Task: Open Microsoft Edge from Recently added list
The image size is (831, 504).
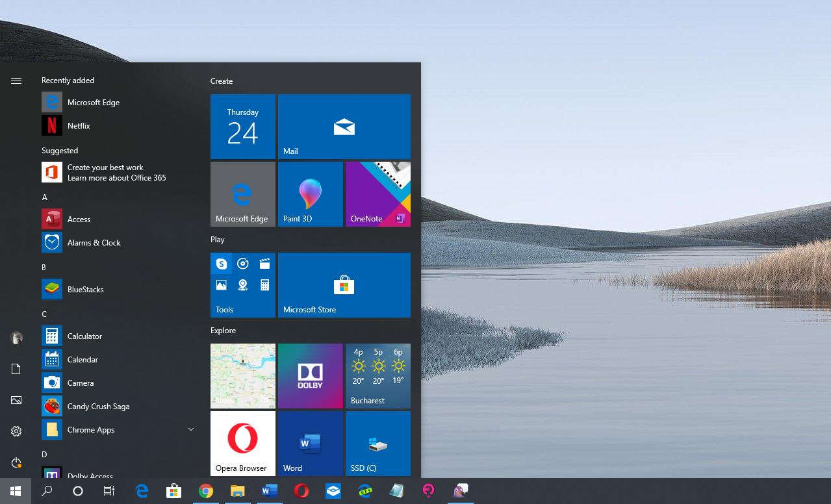Action: [118, 103]
